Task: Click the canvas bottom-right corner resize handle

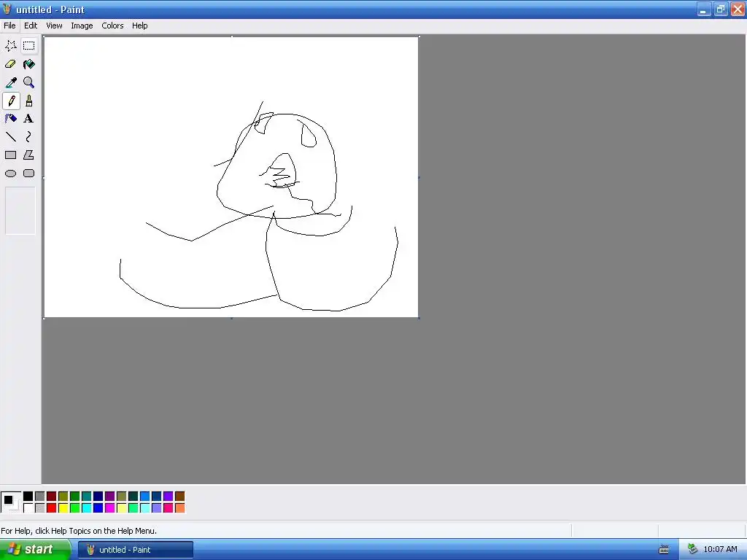Action: click(x=419, y=318)
